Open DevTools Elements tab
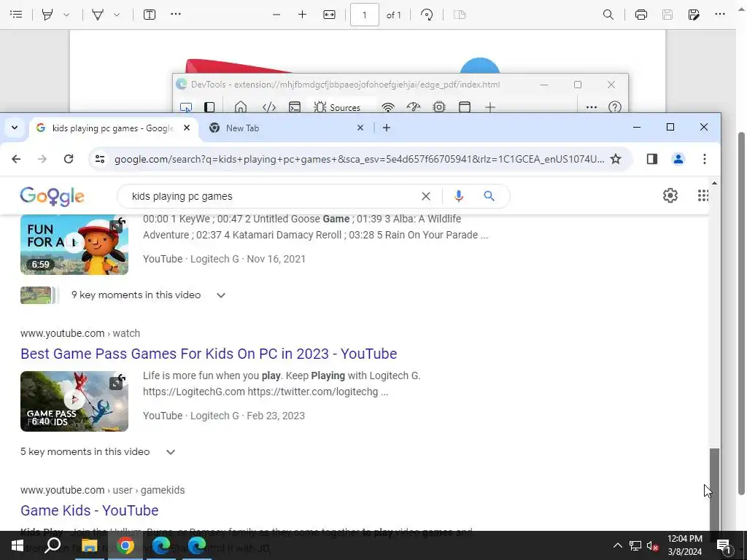Image resolution: width=747 pixels, height=560 pixels. coord(269,107)
